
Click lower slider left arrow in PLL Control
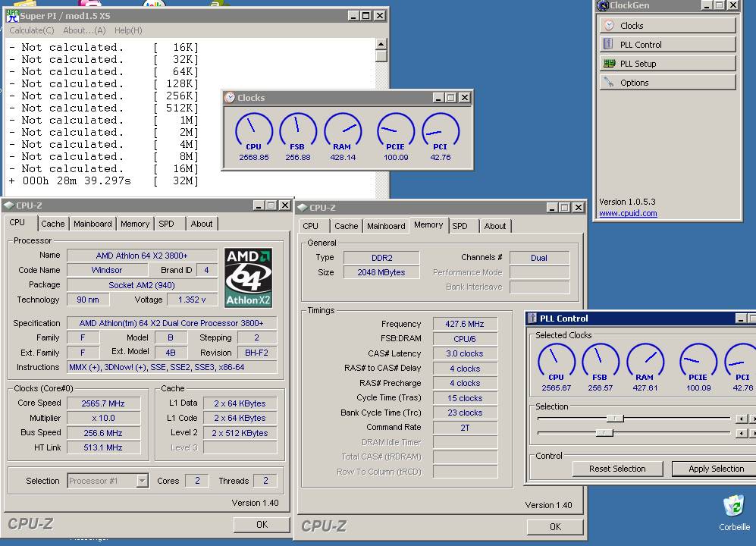pyautogui.click(x=742, y=433)
